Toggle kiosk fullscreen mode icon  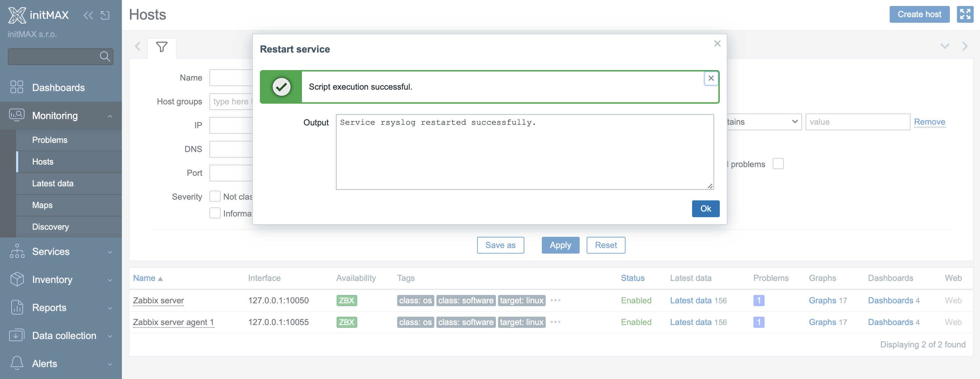coord(965,14)
